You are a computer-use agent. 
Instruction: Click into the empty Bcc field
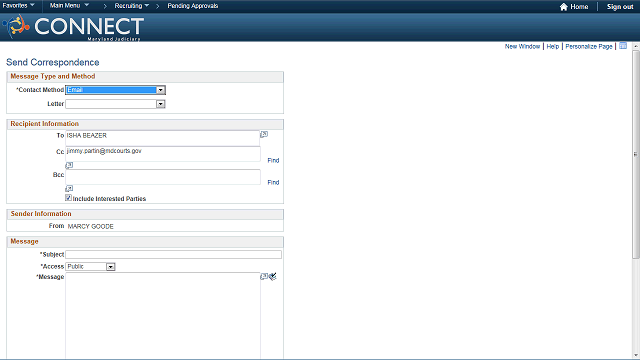pos(163,177)
